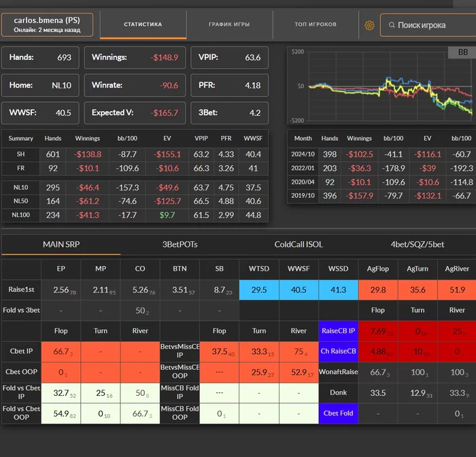Open the ГРАФИК ИГРЫ tab
This screenshot has width=476, height=457.
(x=229, y=24)
